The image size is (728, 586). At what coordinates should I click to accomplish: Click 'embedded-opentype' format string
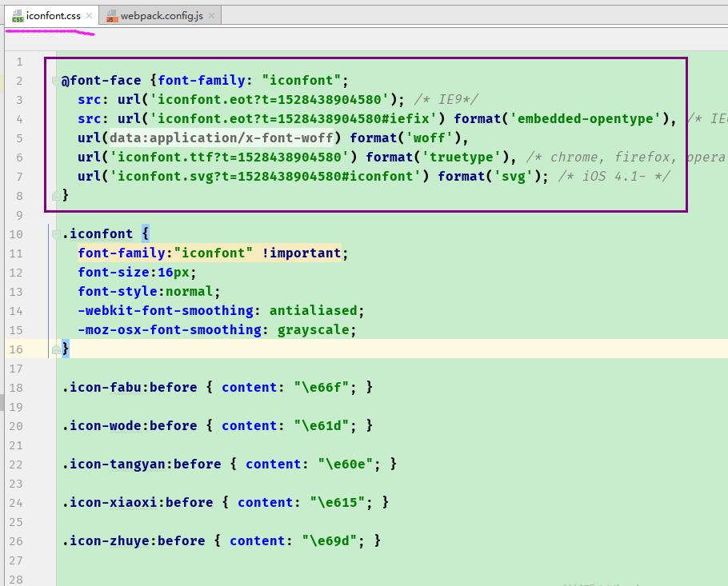pyautogui.click(x=585, y=119)
